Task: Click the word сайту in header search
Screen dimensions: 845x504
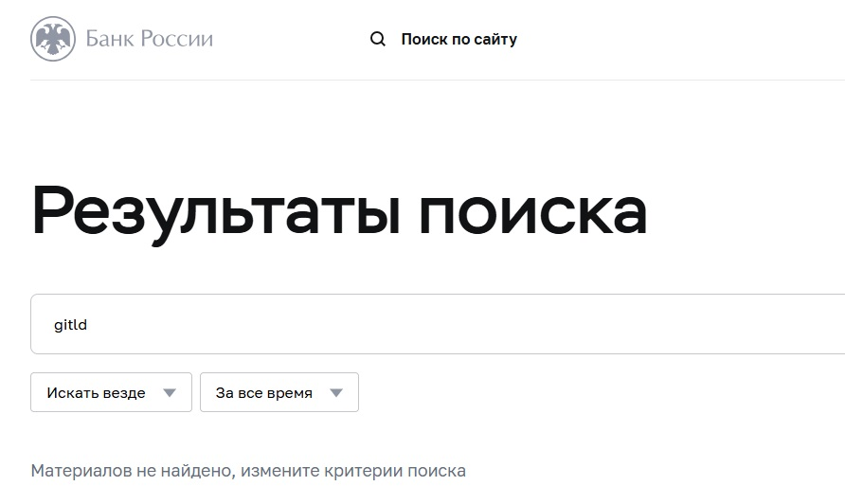Action: pos(493,40)
